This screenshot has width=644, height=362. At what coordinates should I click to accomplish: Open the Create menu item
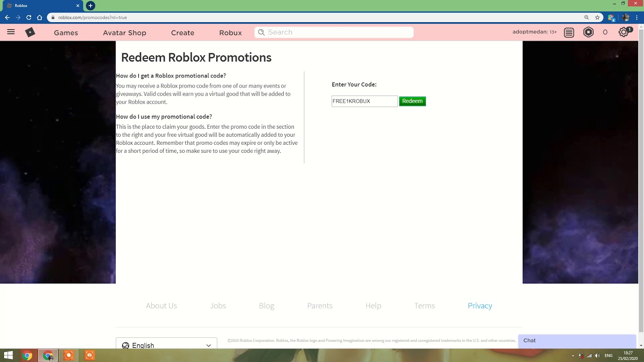pos(183,33)
